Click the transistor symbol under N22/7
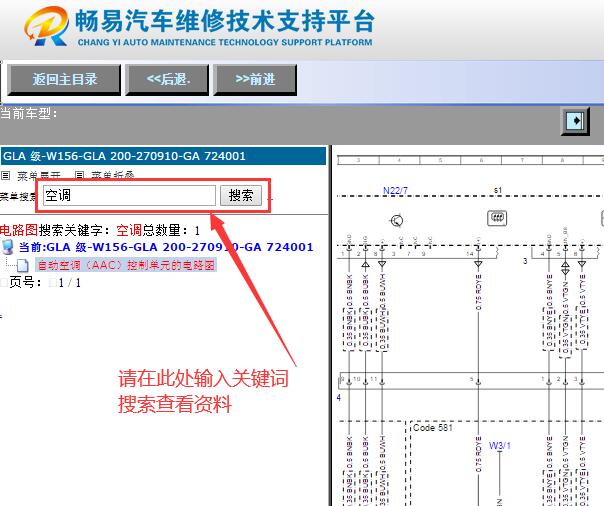Image resolution: width=604 pixels, height=506 pixels. 397,221
